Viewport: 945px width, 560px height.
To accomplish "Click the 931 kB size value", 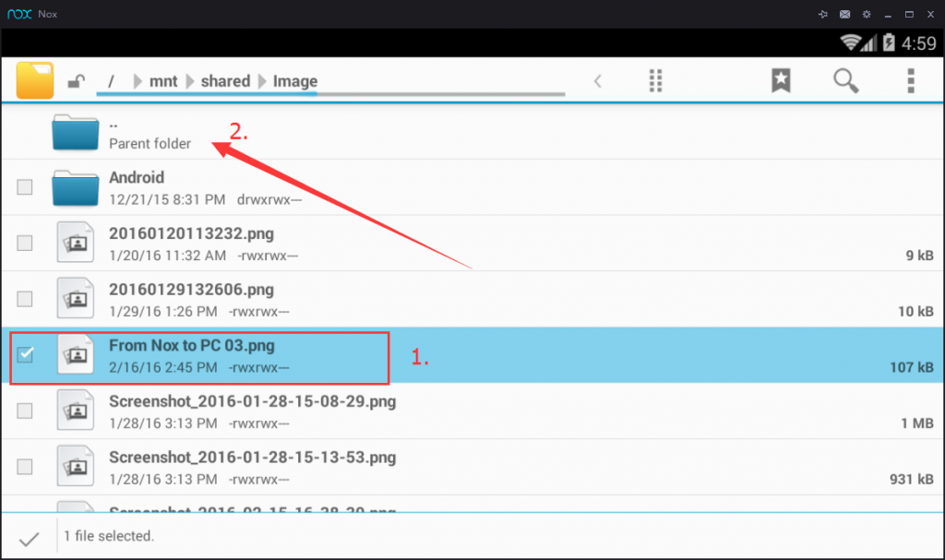I will pyautogui.click(x=912, y=479).
